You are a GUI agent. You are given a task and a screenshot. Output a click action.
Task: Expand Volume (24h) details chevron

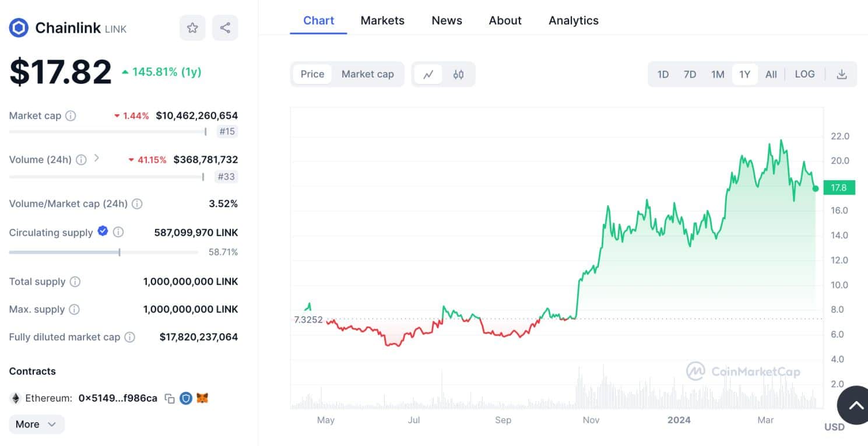97,158
